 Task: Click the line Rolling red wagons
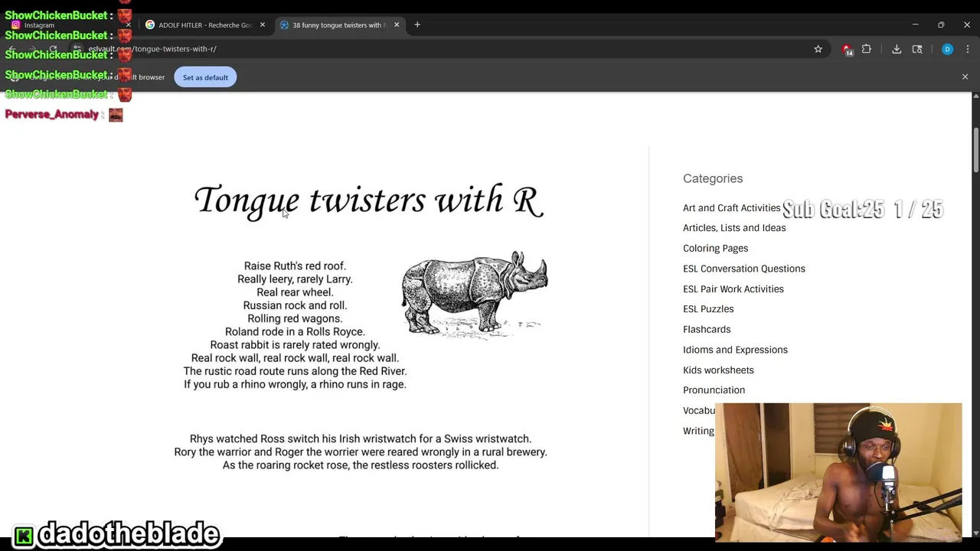[x=295, y=318]
